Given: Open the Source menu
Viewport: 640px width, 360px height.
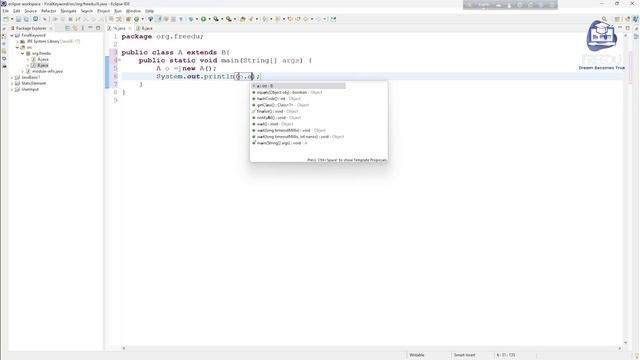Looking at the screenshot, I should (x=31, y=11).
